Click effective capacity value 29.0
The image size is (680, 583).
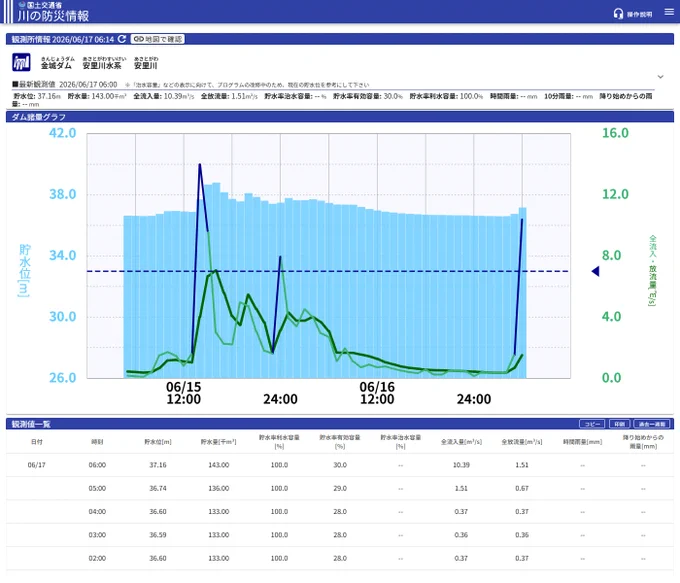340,488
